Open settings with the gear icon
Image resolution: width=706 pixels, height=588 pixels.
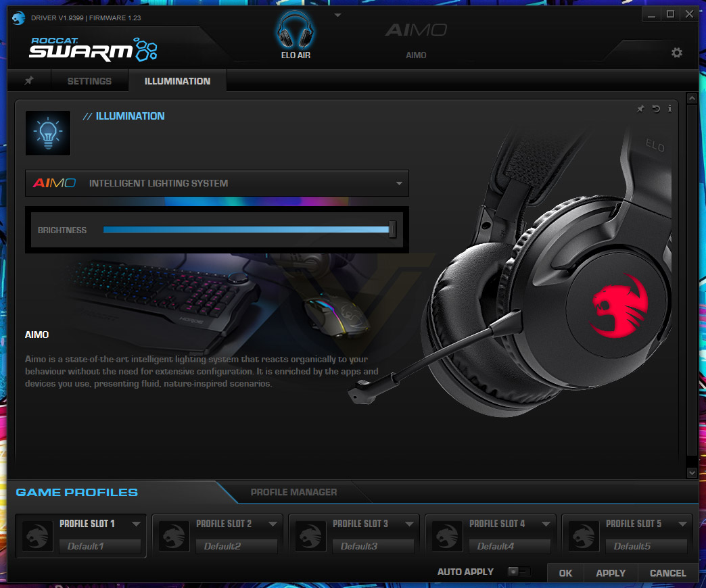(x=676, y=53)
